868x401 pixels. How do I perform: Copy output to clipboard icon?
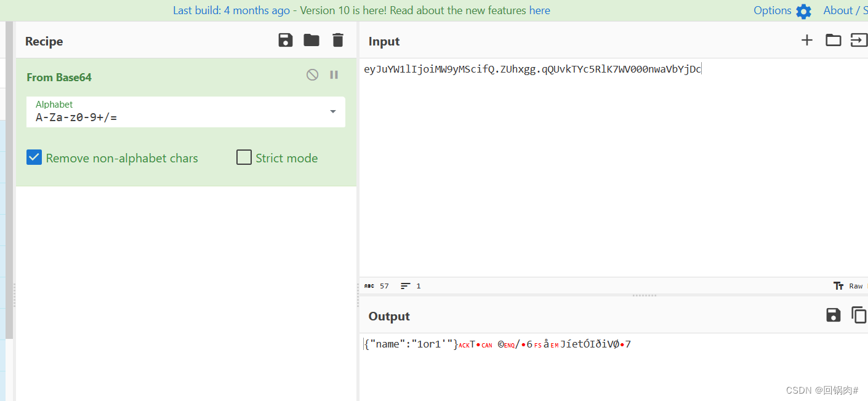859,315
